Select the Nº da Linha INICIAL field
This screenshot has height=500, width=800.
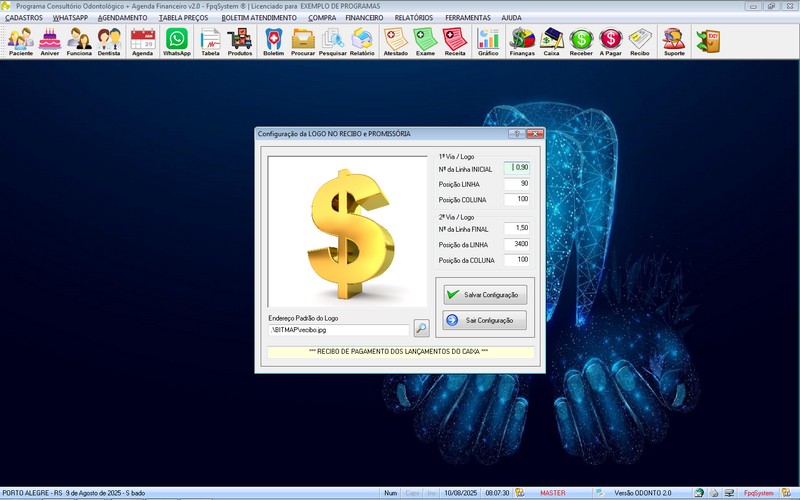[516, 168]
